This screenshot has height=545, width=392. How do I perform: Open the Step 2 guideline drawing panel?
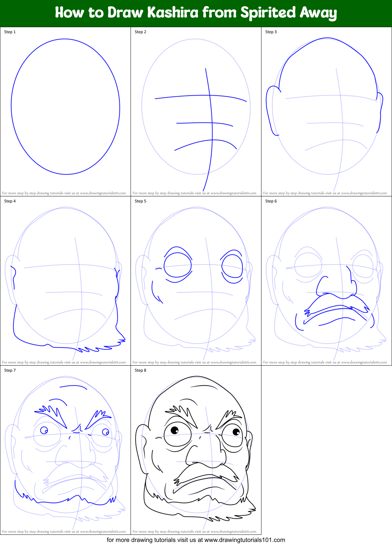196,111
